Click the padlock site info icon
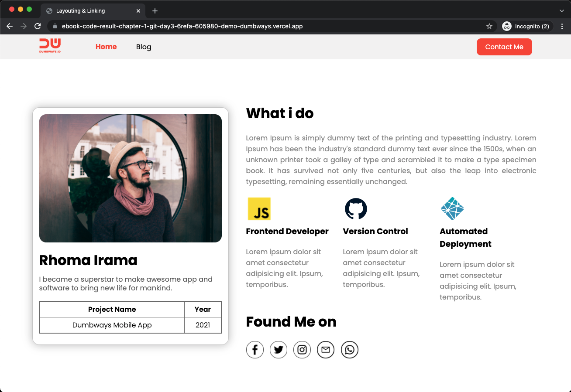 point(55,26)
